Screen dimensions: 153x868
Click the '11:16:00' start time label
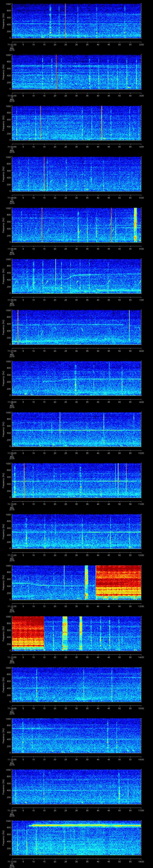pos(12,810)
